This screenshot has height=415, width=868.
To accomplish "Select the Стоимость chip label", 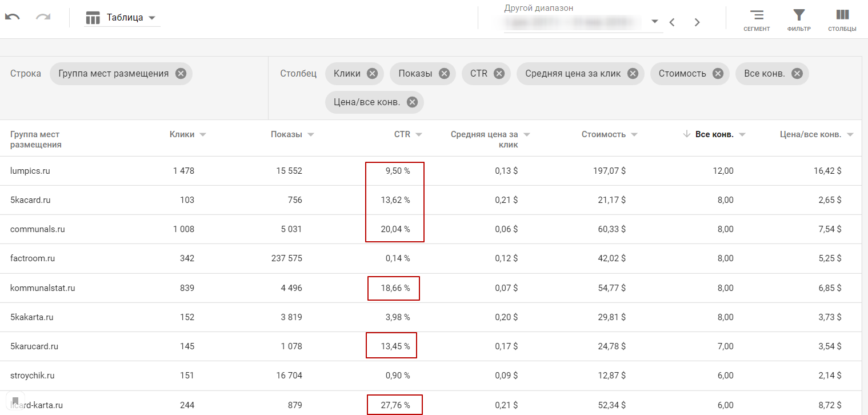I will 682,73.
